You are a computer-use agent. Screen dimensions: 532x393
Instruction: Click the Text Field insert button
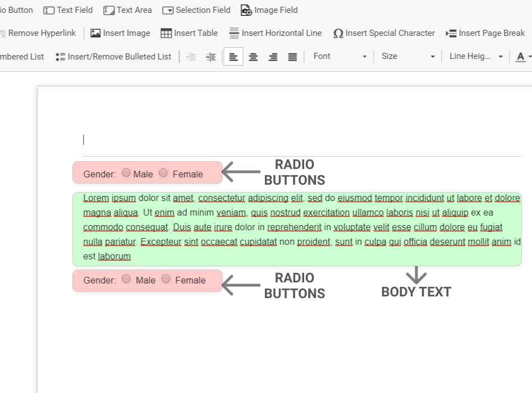(68, 10)
